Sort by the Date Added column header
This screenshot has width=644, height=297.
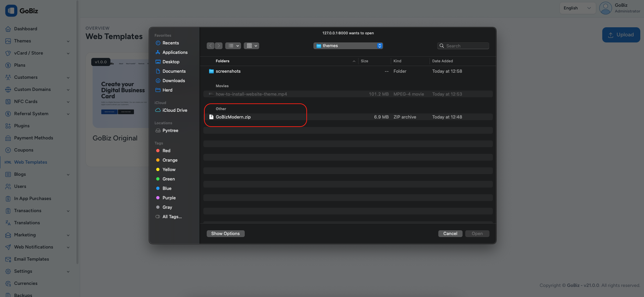click(442, 61)
